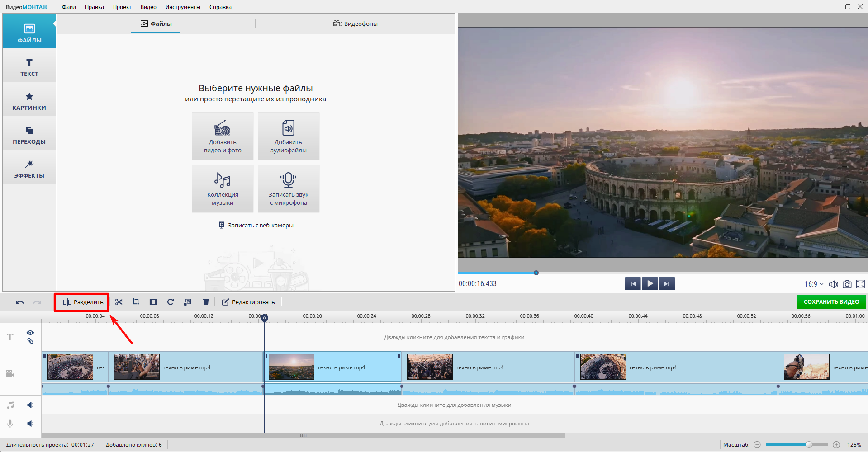Click the rotate clip icon
Viewport: 868px width, 452px height.
pyautogui.click(x=171, y=302)
